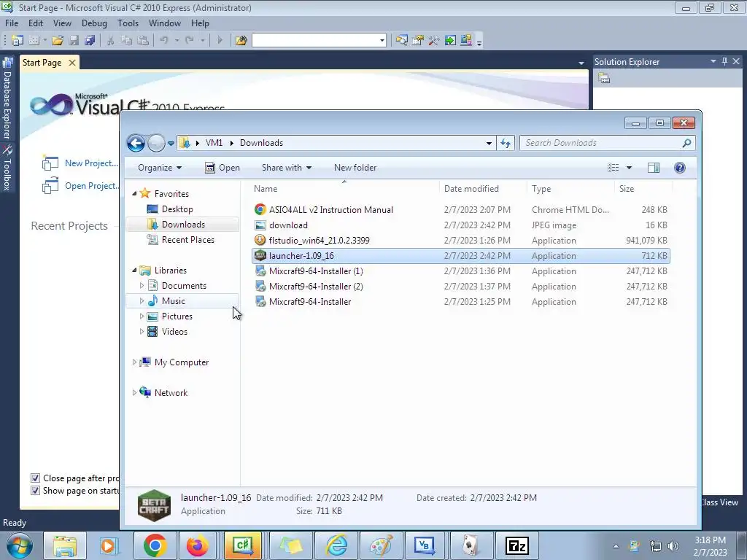Select the ASIO4ALL v2 Instruction Manual file
Viewport: 747px width, 560px height.
[x=461, y=210]
